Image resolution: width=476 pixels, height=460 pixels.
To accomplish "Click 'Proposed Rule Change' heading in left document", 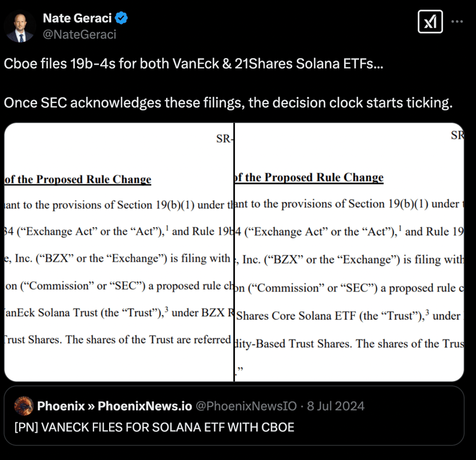I will point(93,179).
